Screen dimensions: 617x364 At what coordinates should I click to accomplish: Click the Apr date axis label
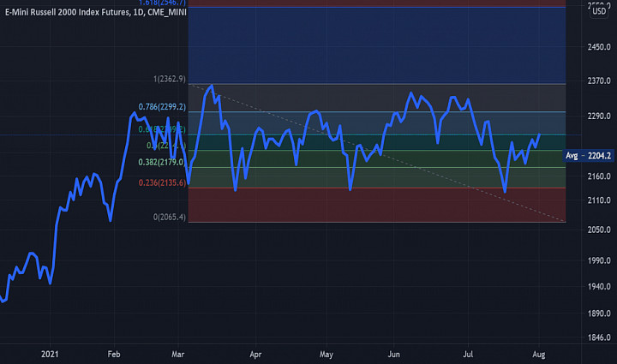255,355
